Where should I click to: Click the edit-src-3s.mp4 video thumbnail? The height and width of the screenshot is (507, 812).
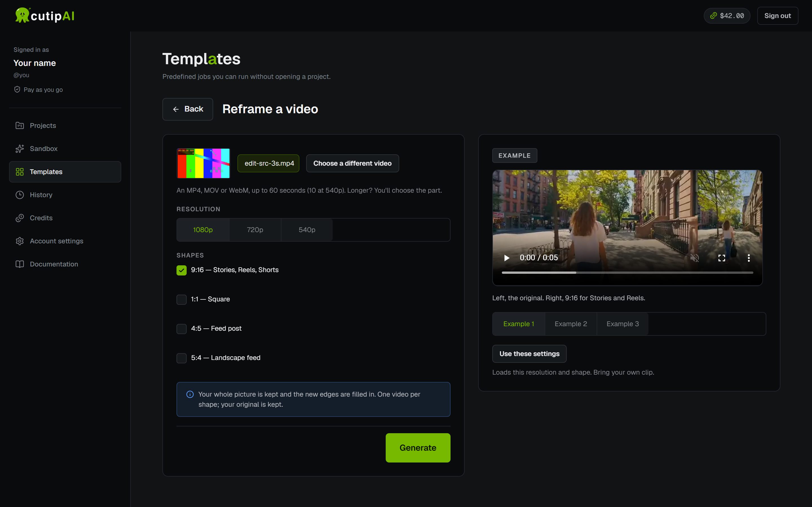[x=203, y=163]
